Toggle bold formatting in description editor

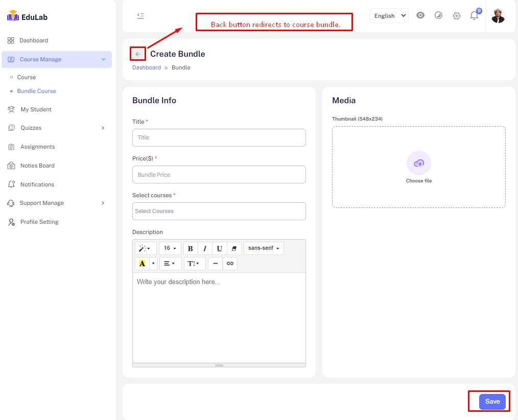(x=191, y=248)
